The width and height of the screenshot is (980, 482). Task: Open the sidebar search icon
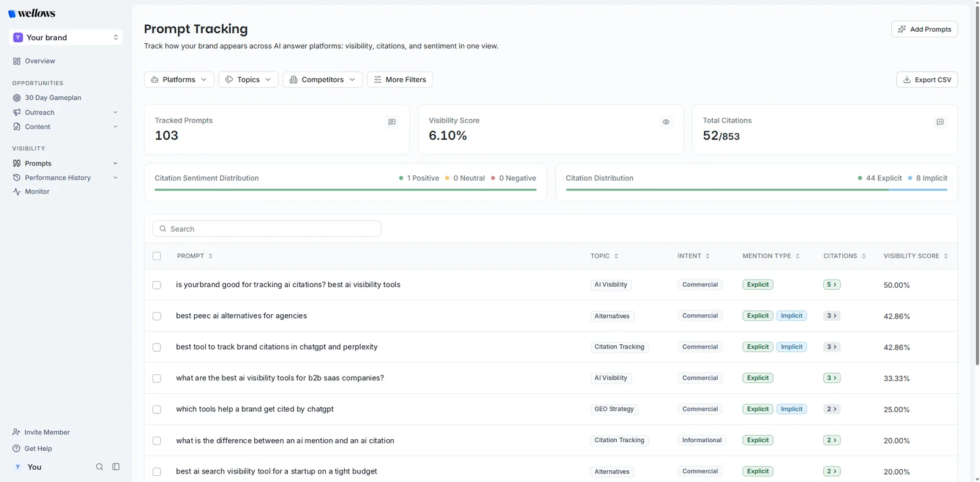click(x=99, y=467)
